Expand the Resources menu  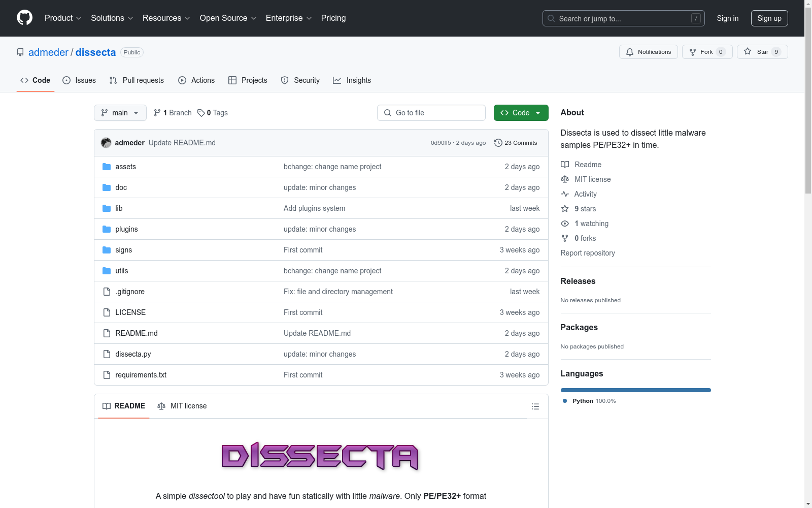tap(166, 18)
